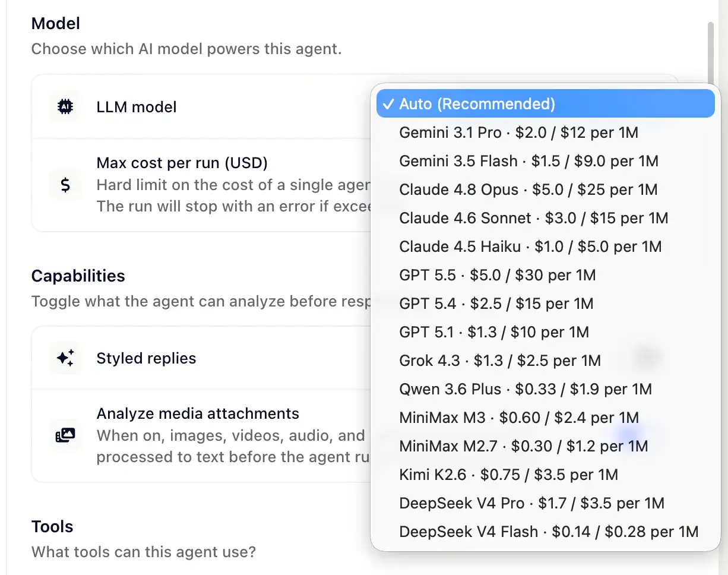Select MiniMax M2.7 model
Viewport: 728px width, 575px height.
click(545, 446)
